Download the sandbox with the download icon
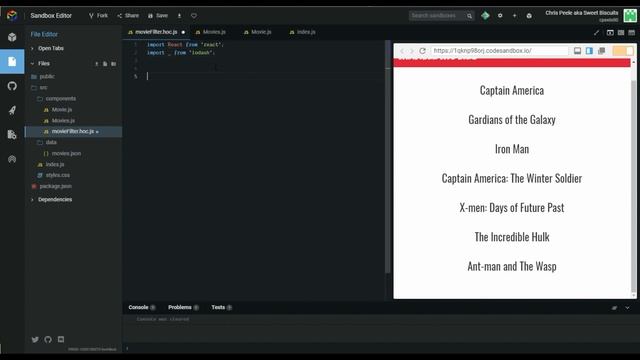The height and width of the screenshot is (360, 640). (179, 16)
